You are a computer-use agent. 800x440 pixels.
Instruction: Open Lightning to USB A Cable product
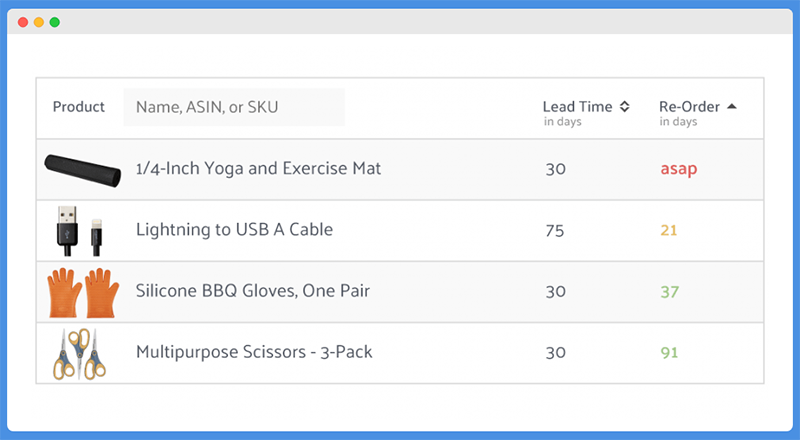pyautogui.click(x=234, y=230)
